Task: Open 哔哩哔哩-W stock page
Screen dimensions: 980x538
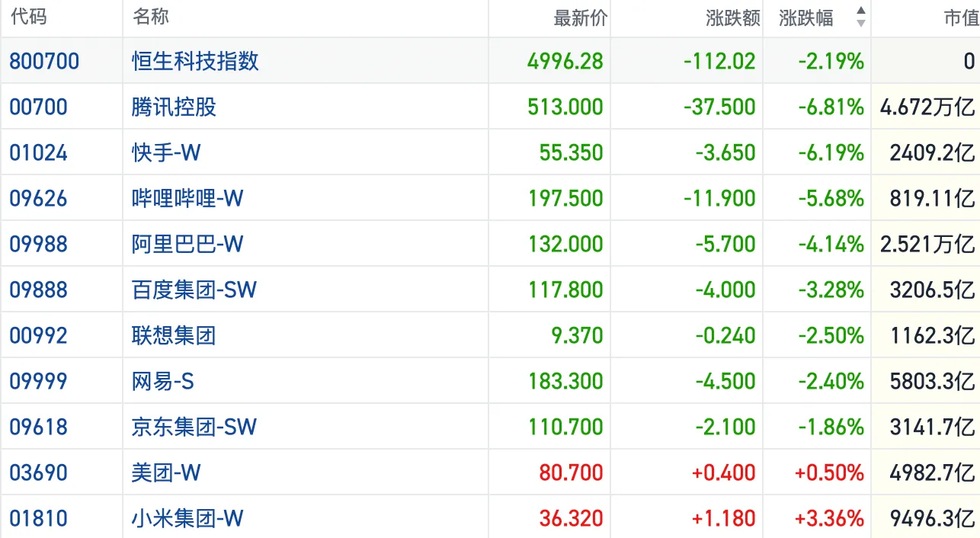Action: point(187,198)
